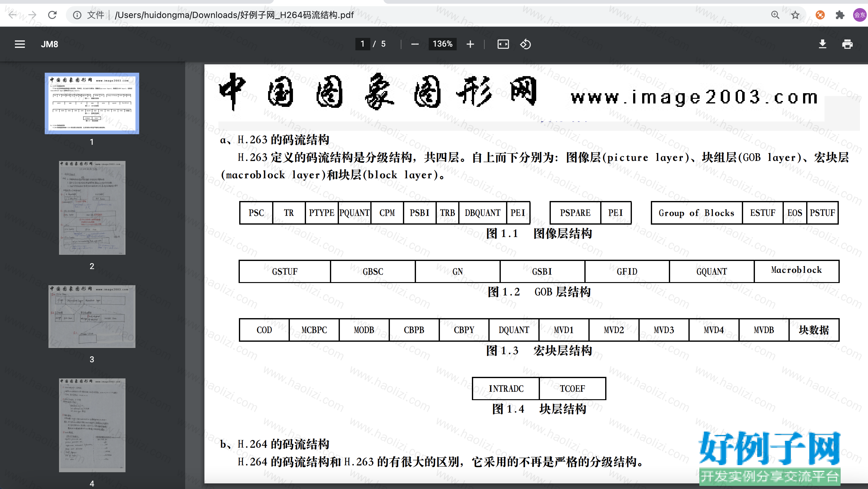868x489 pixels.
Task: Click the MCBPC cell
Action: (314, 330)
